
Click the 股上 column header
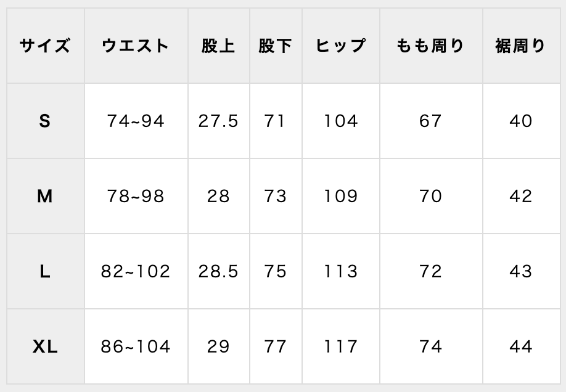pyautogui.click(x=218, y=46)
